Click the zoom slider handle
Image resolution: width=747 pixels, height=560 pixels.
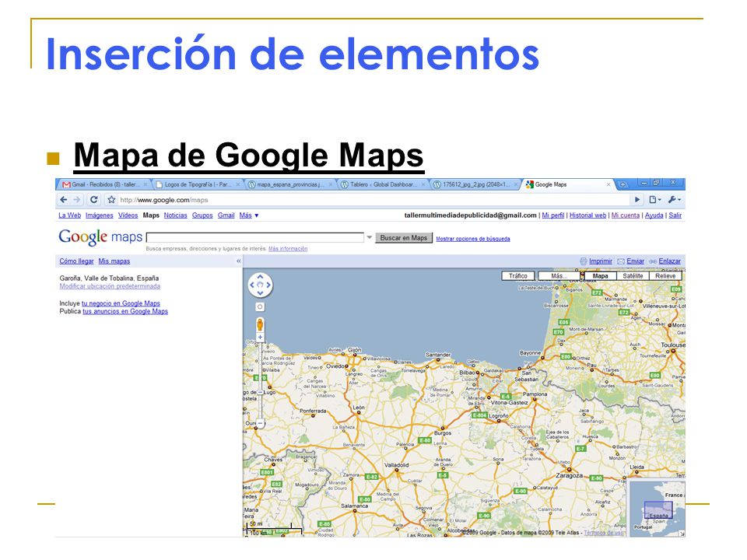(x=260, y=392)
